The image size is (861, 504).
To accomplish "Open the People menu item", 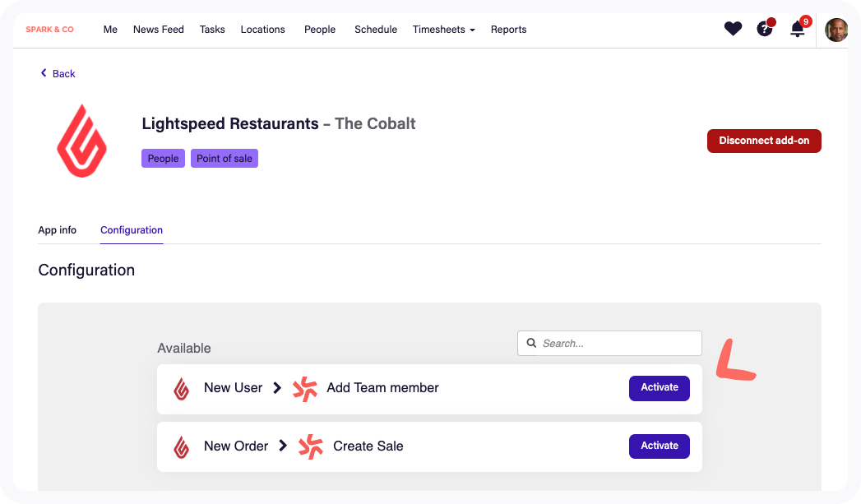I will tap(320, 30).
